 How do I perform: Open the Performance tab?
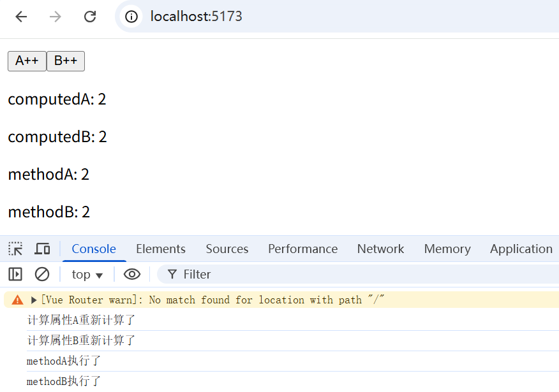point(302,249)
